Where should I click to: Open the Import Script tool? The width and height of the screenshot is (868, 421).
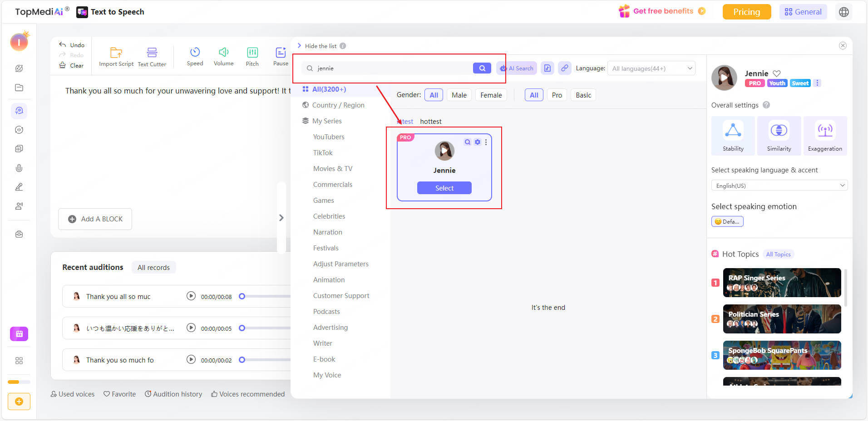tap(116, 57)
